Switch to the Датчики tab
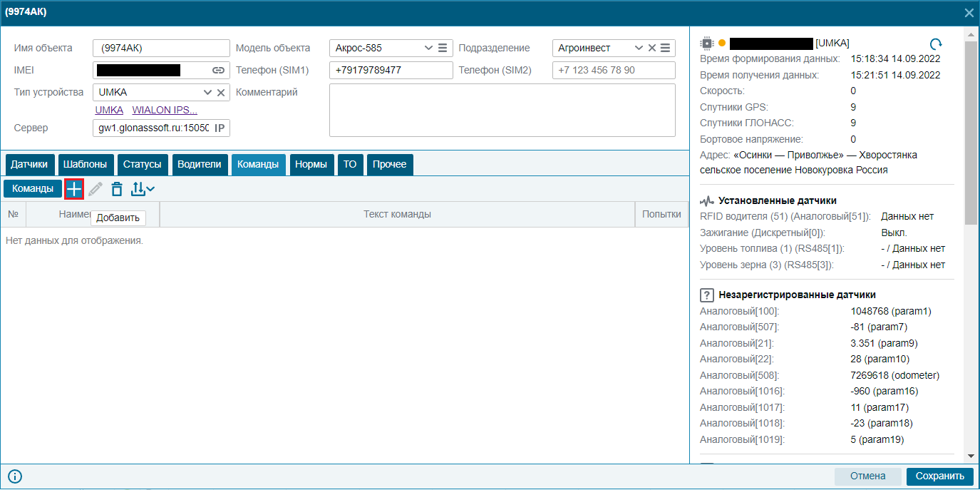 (29, 164)
